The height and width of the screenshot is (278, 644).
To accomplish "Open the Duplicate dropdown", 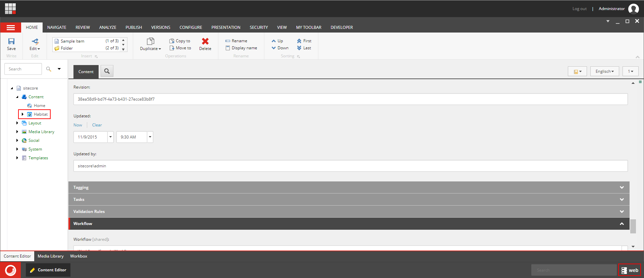I will 150,44.
